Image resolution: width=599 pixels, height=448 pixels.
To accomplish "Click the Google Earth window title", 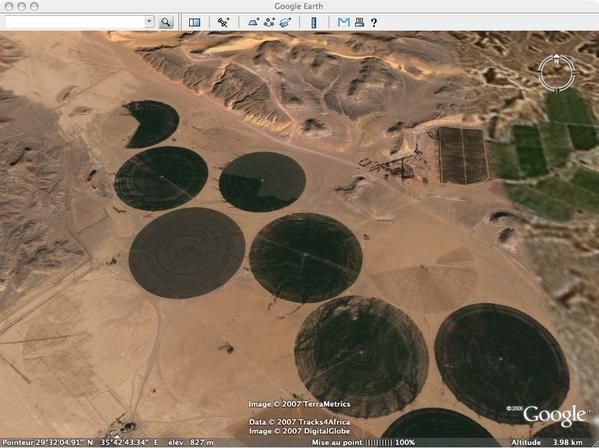I will (299, 6).
